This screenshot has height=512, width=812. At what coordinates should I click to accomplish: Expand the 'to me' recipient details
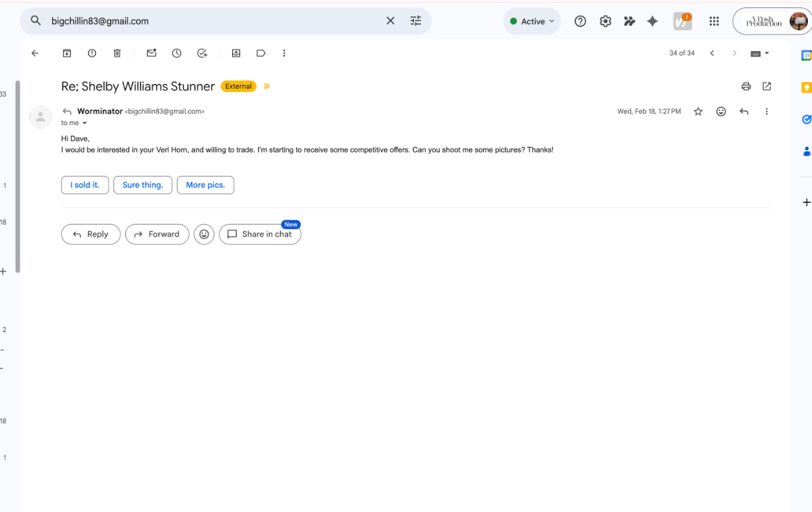click(x=85, y=123)
